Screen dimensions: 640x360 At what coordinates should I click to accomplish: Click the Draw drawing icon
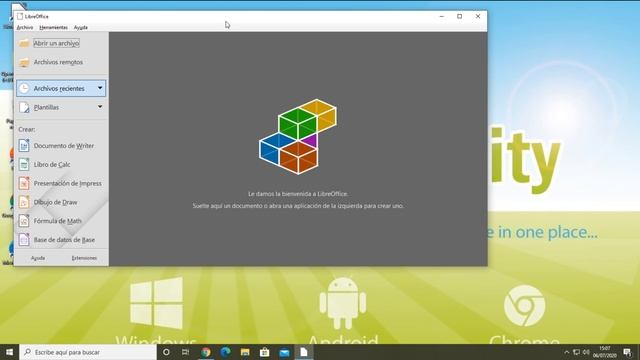(x=24, y=202)
